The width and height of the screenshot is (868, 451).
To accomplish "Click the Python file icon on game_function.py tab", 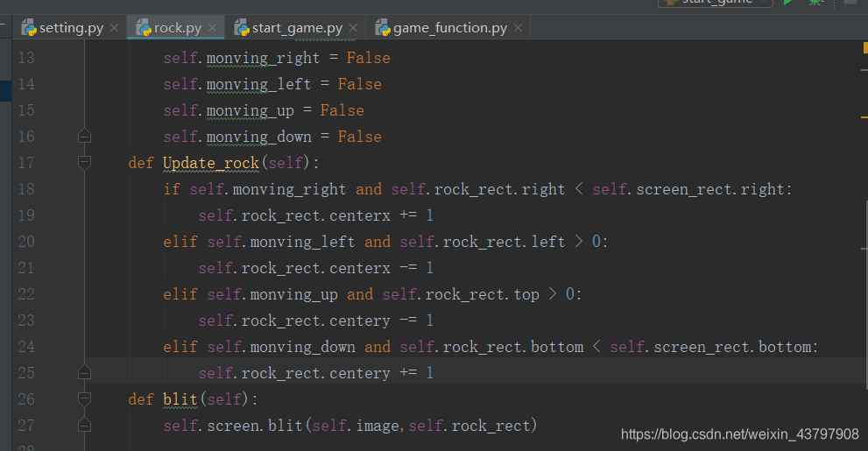I will (383, 27).
